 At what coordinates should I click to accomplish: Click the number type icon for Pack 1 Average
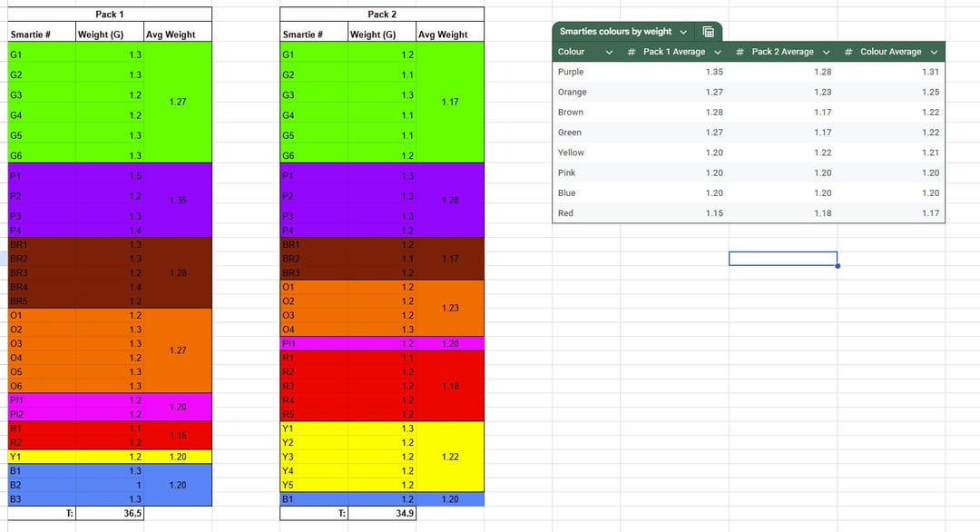(x=632, y=52)
